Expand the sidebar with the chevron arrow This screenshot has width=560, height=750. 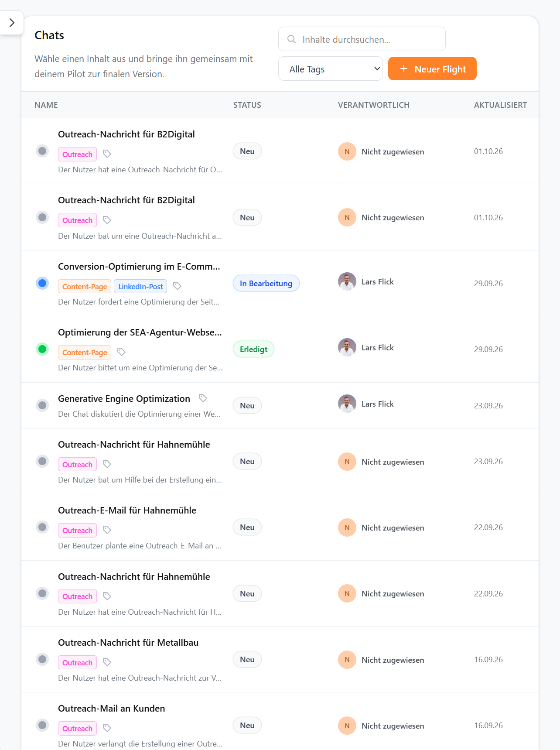point(12,23)
